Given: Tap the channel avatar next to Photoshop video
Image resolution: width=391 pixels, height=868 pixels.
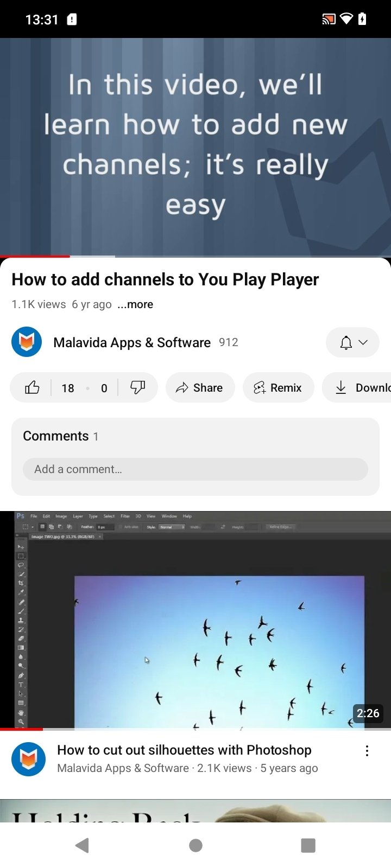Looking at the screenshot, I should pyautogui.click(x=28, y=759).
